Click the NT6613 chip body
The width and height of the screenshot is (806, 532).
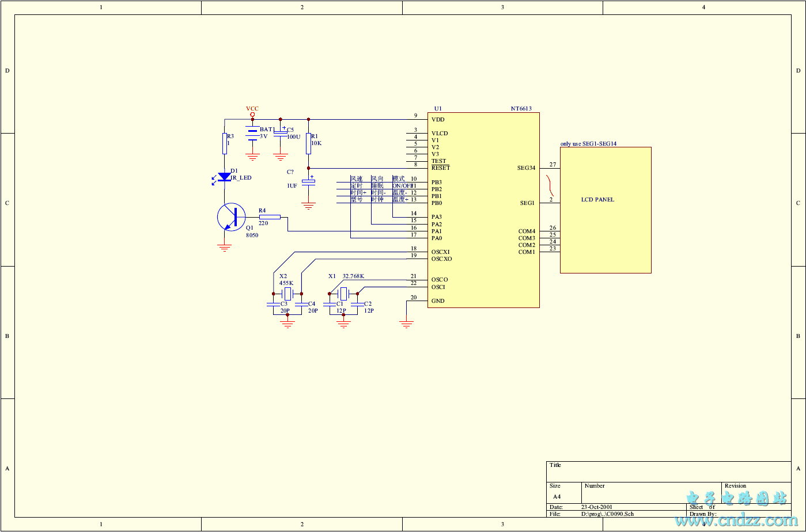click(483, 210)
